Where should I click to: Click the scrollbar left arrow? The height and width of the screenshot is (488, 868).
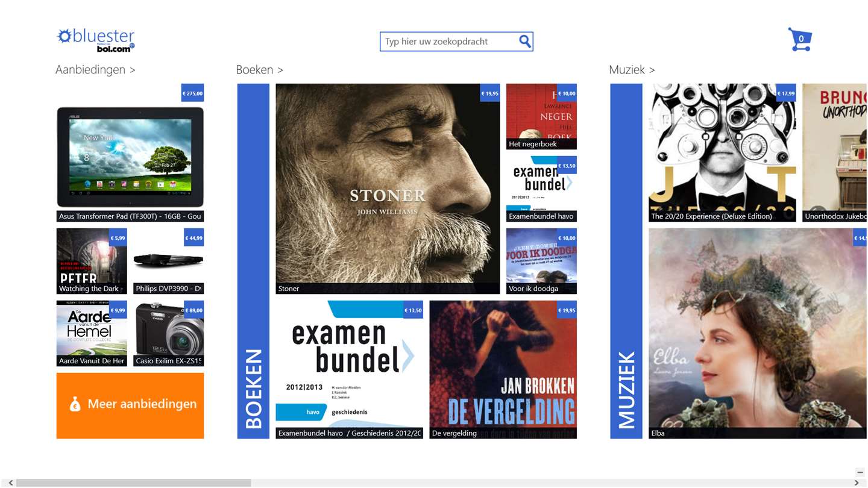11,483
